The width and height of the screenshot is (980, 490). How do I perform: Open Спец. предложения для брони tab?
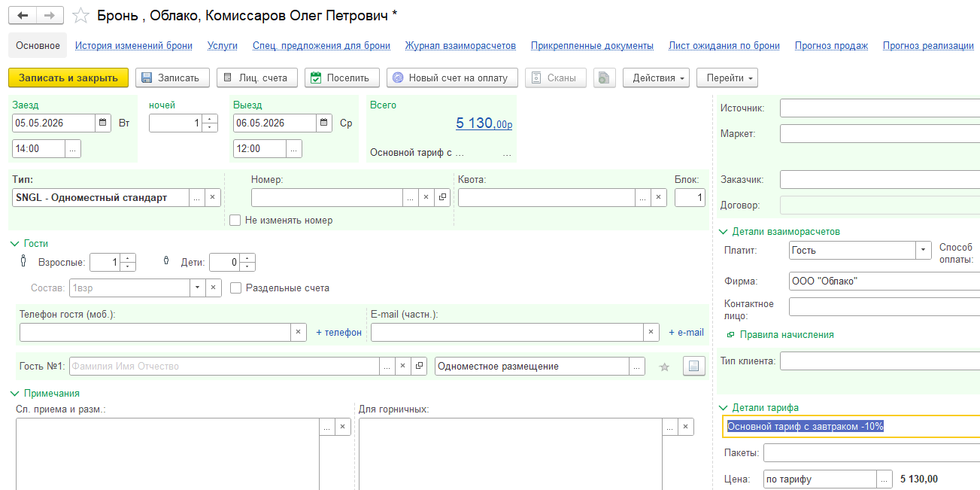(322, 46)
